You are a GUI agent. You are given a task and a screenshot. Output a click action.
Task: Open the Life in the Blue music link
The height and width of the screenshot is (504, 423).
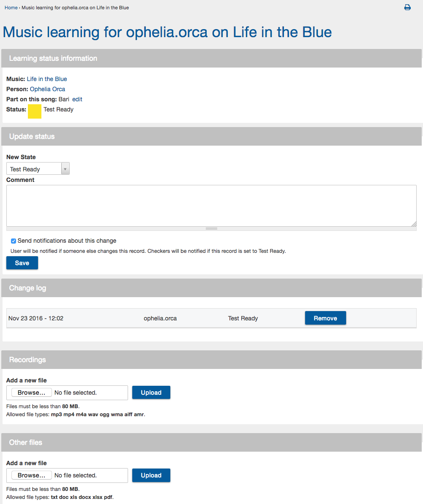click(x=47, y=79)
